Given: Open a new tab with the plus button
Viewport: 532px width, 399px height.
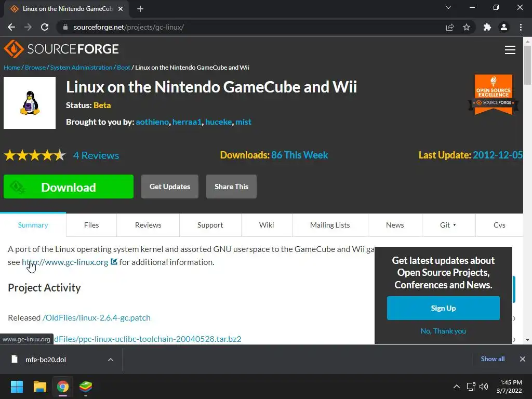Looking at the screenshot, I should click(140, 9).
